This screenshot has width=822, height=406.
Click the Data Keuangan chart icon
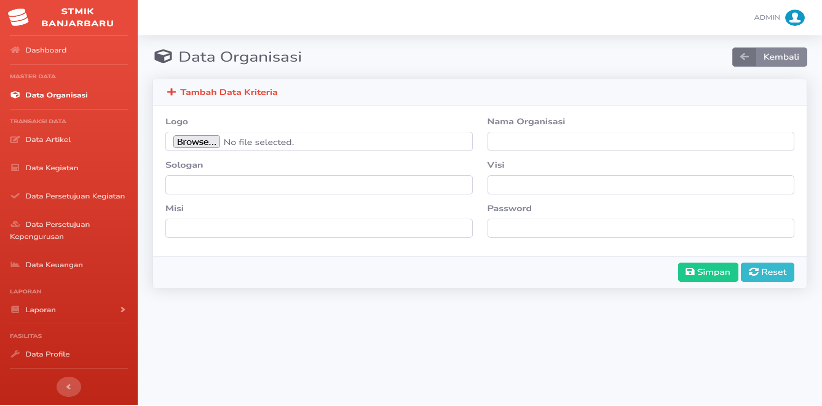point(15,265)
